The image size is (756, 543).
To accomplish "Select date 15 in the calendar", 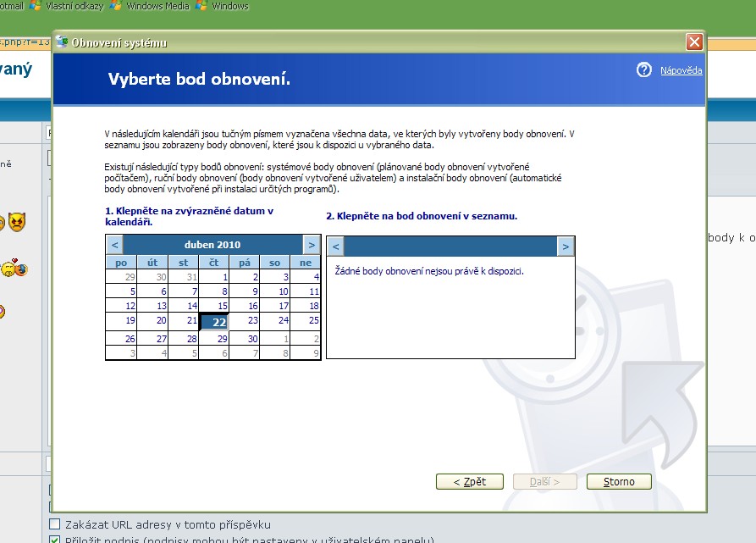I will [223, 306].
